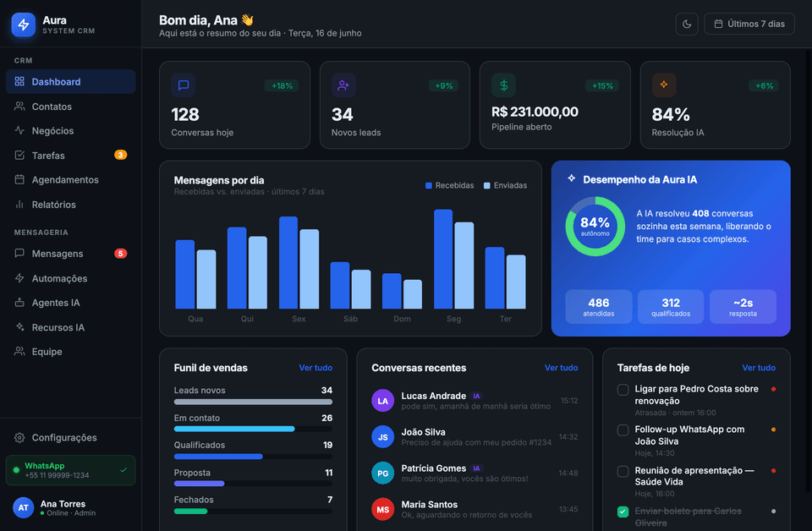Click the Recursos IA sparkle icon
Image resolution: width=812 pixels, height=531 pixels.
pyautogui.click(x=19, y=326)
